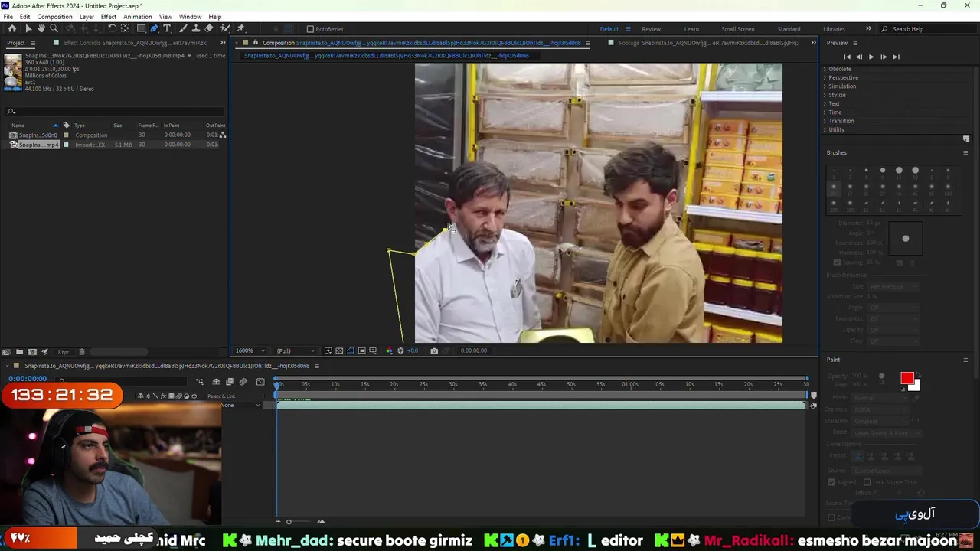Click the 8 bpc color depth button

pyautogui.click(x=64, y=352)
